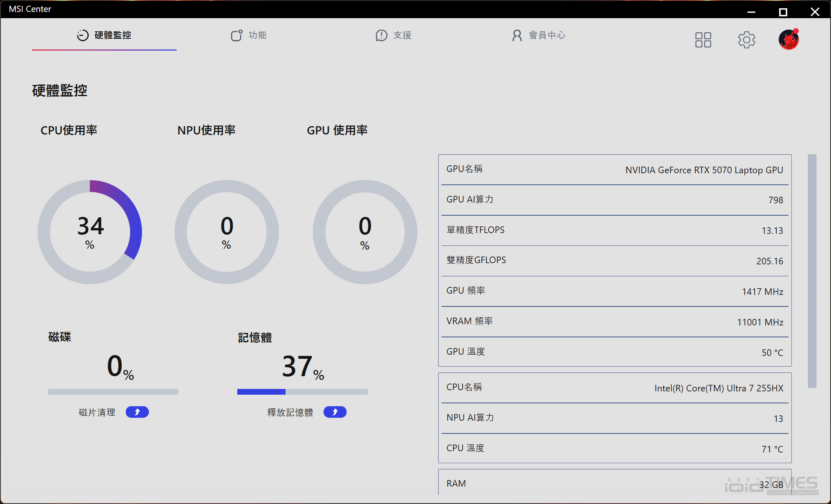Image resolution: width=831 pixels, height=504 pixels.
Task: Select the GPU 頻率 1417 MHz row
Action: click(615, 292)
